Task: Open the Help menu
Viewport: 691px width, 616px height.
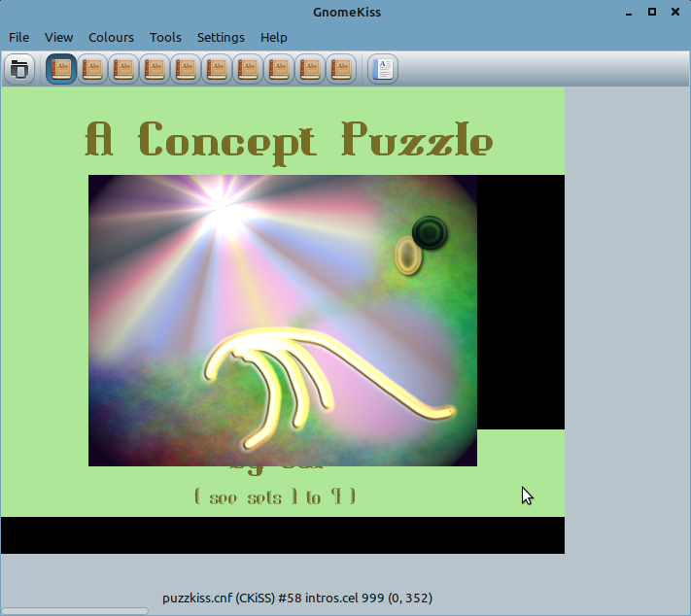Action: pos(273,37)
